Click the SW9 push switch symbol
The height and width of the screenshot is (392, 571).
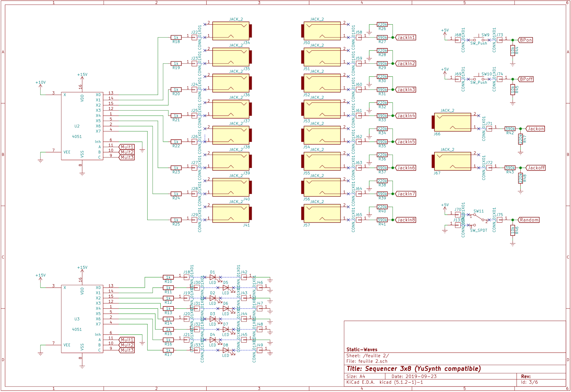[479, 39]
